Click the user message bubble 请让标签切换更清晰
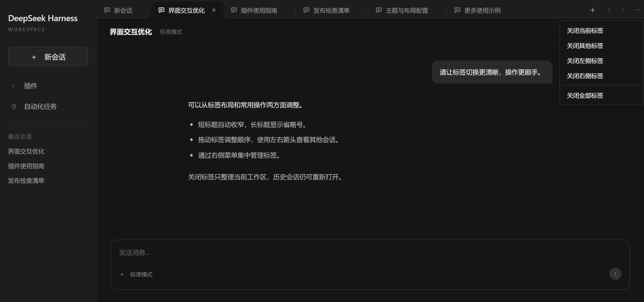The width and height of the screenshot is (644, 302). tap(492, 72)
